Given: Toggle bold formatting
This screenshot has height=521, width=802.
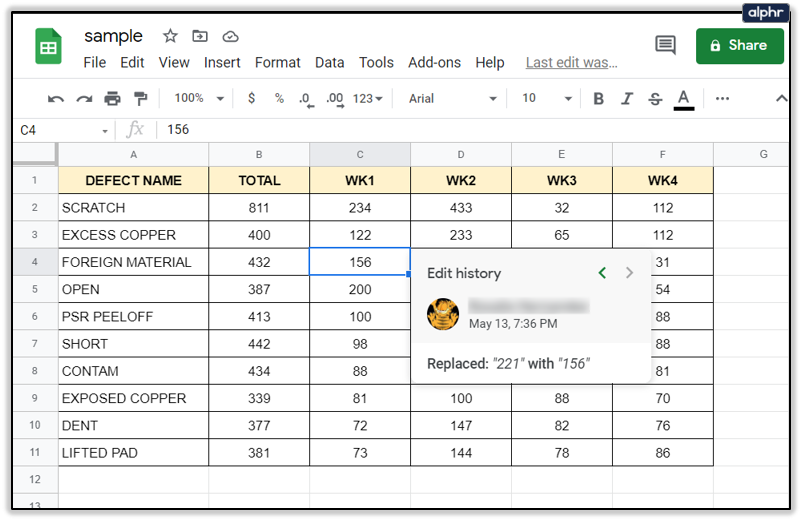Looking at the screenshot, I should pos(598,99).
